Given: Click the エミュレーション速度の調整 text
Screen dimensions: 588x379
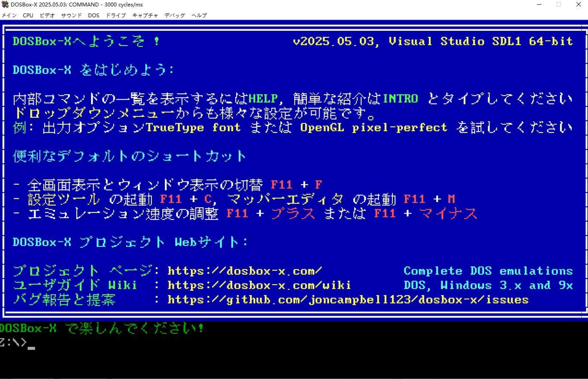Looking at the screenshot, I should (123, 213).
